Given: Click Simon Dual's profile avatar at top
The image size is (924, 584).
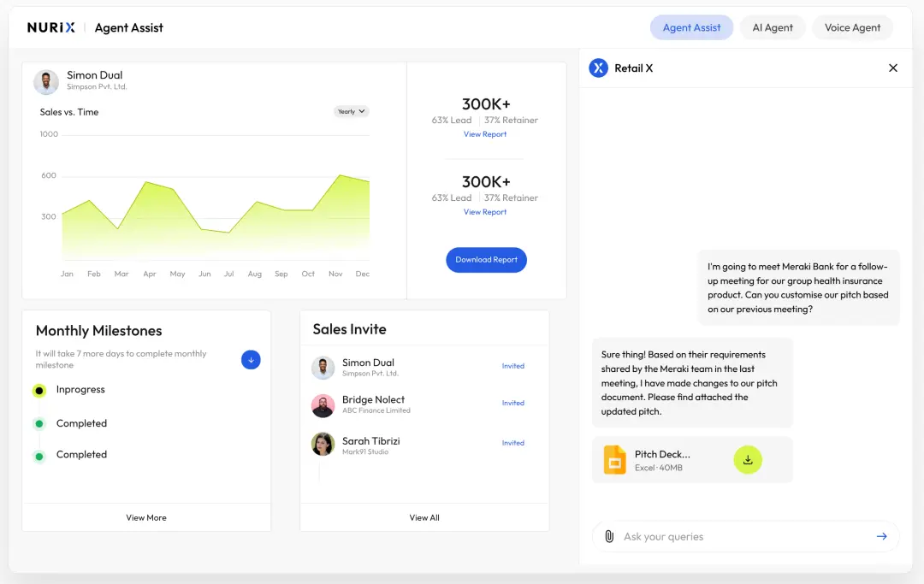Looking at the screenshot, I should pyautogui.click(x=46, y=82).
